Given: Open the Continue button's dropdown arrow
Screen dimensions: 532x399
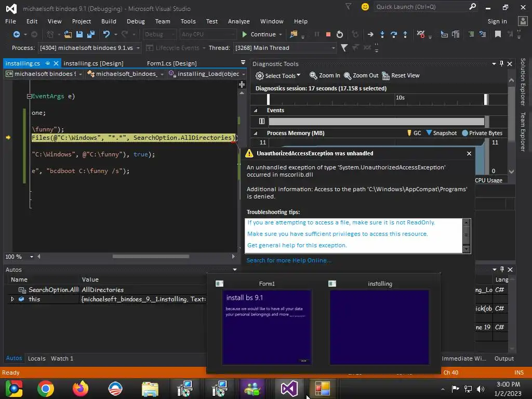Looking at the screenshot, I should point(281,34).
